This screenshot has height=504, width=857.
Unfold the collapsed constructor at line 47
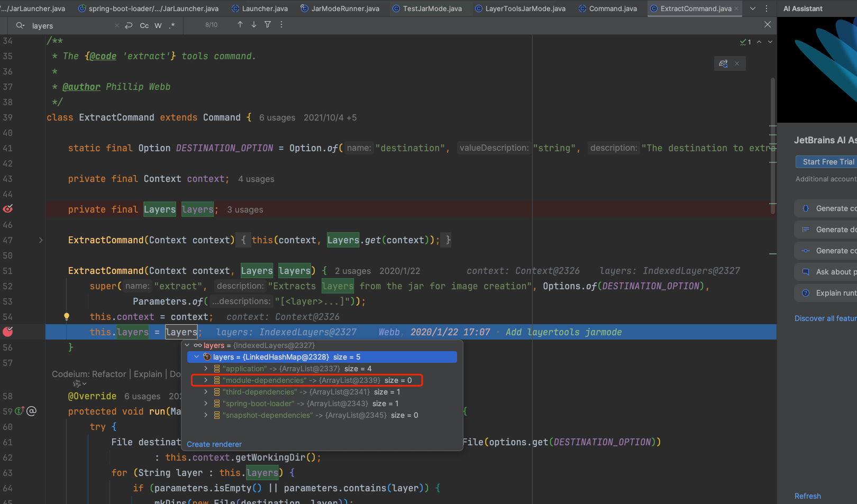coord(41,240)
